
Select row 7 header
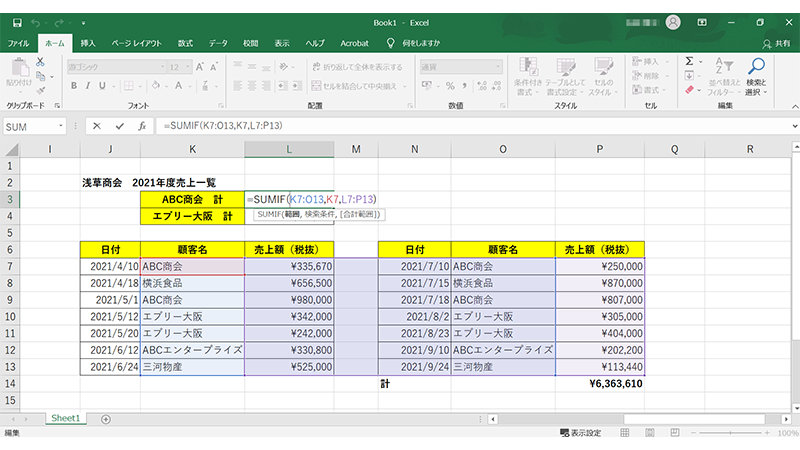[x=10, y=266]
